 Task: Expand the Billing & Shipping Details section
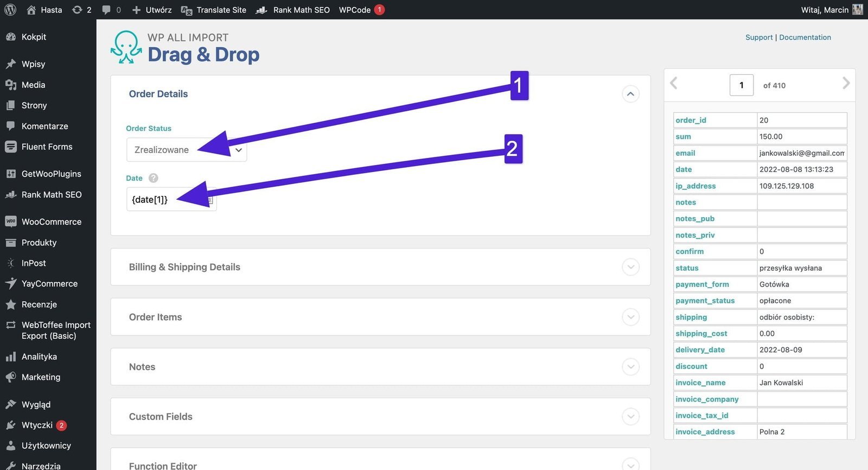pyautogui.click(x=630, y=267)
